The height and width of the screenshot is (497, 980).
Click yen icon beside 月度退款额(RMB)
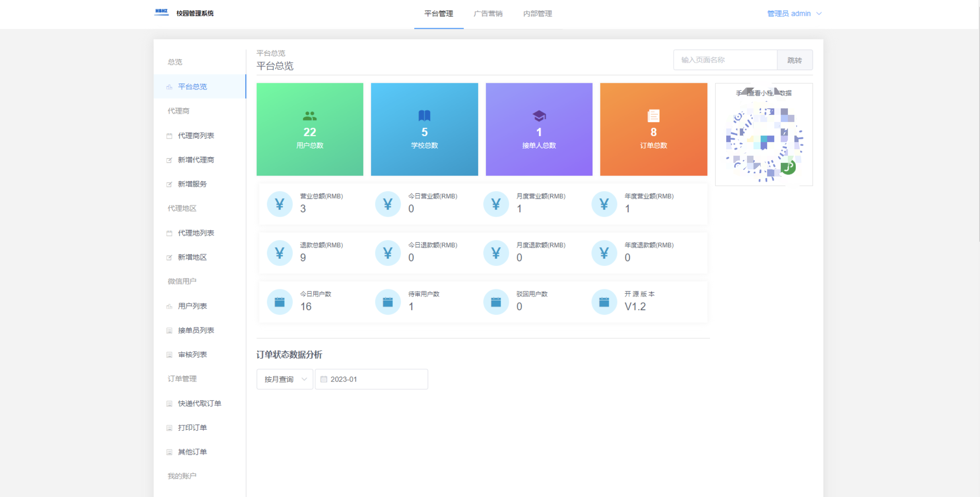click(x=496, y=253)
